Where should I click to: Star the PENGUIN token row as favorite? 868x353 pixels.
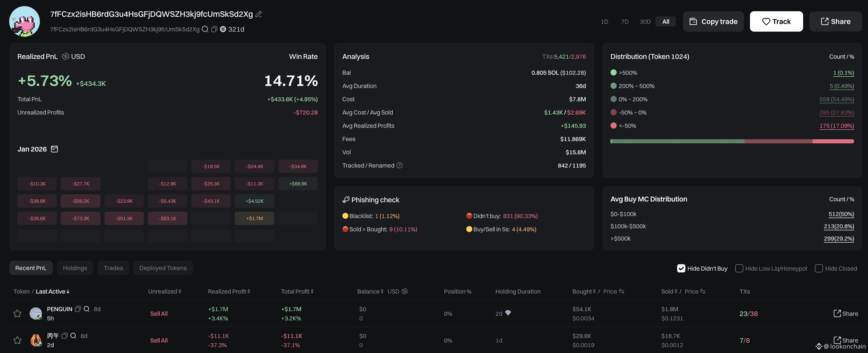(17, 313)
